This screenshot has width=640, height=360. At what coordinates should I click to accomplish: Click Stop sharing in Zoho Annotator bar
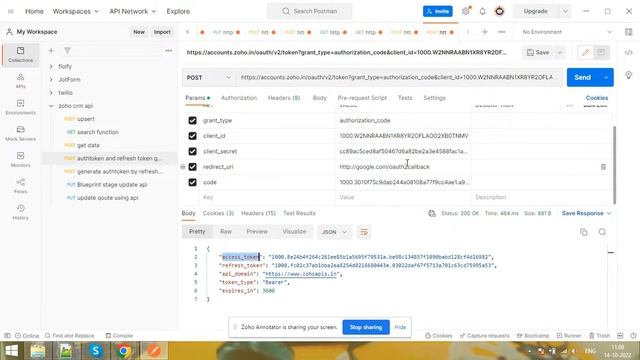pos(366,327)
